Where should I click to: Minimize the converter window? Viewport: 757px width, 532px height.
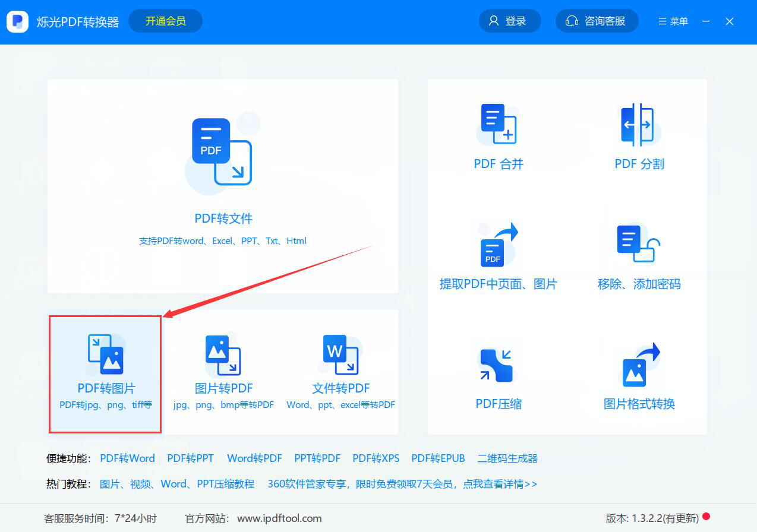(x=706, y=21)
